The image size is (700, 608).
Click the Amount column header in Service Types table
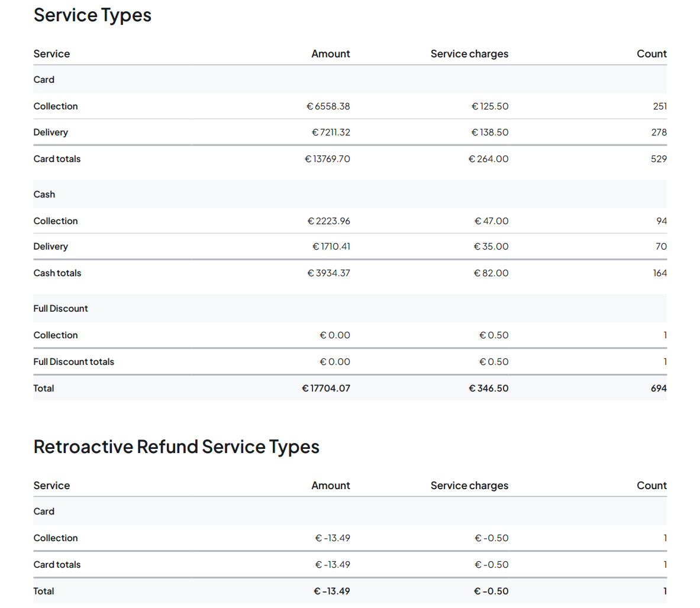click(331, 54)
